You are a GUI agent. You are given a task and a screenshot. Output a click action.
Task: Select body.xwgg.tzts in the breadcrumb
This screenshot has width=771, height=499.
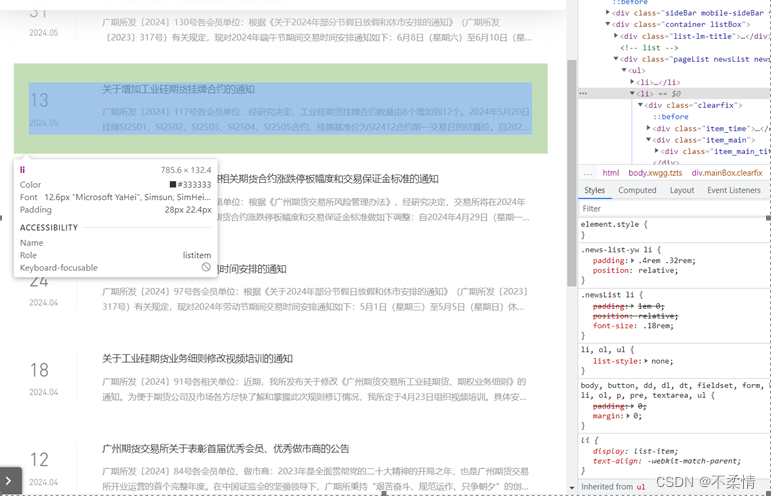[655, 173]
